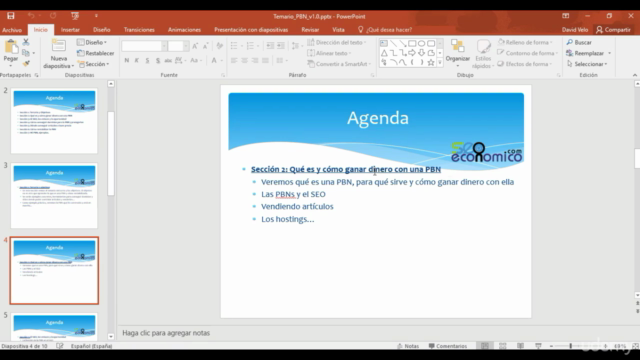Click the Compartir button
640x360 pixels.
(x=613, y=30)
